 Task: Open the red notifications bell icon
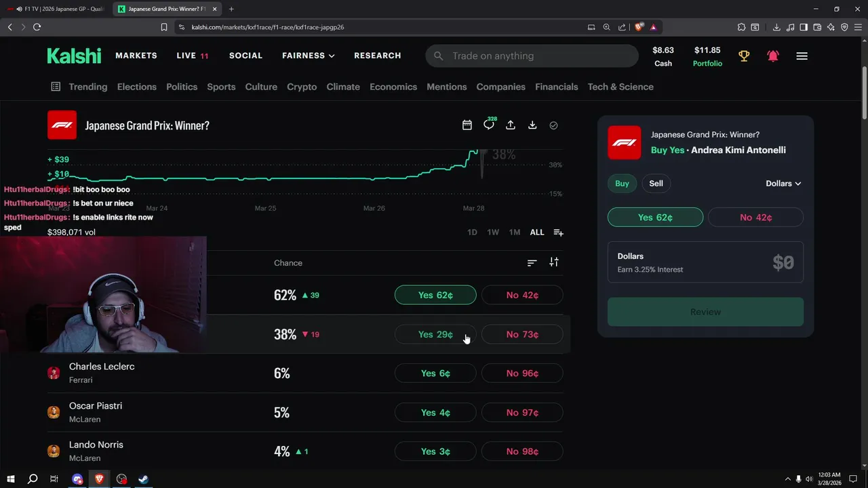click(772, 56)
